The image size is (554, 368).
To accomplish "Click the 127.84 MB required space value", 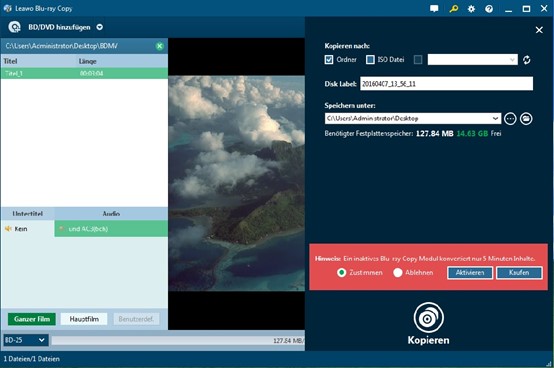I will 435,133.
